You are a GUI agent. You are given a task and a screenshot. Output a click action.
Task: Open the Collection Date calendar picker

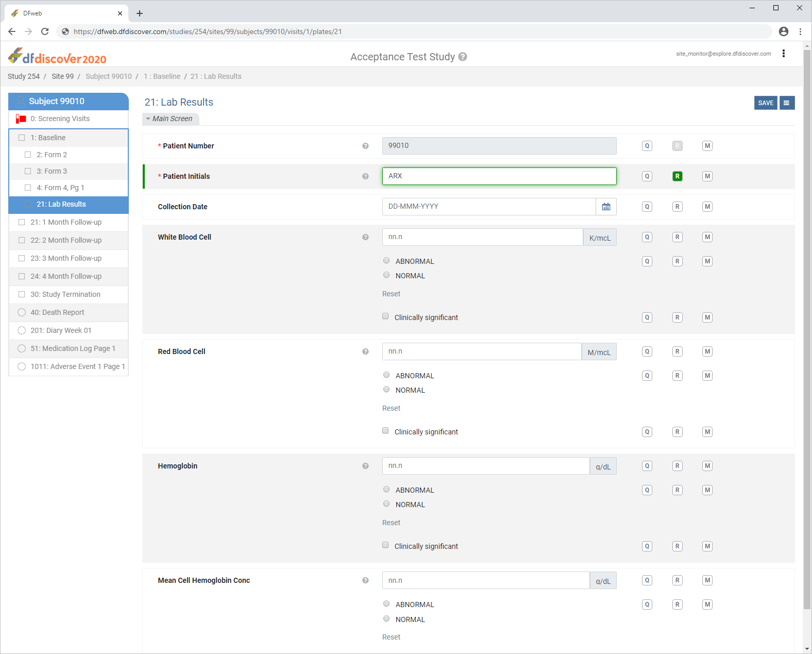pyautogui.click(x=606, y=207)
